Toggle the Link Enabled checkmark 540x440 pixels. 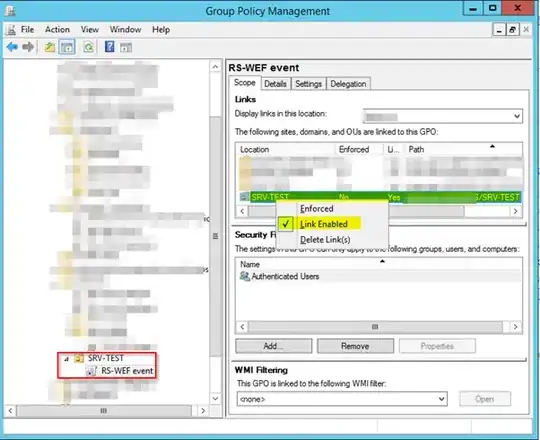pos(285,224)
